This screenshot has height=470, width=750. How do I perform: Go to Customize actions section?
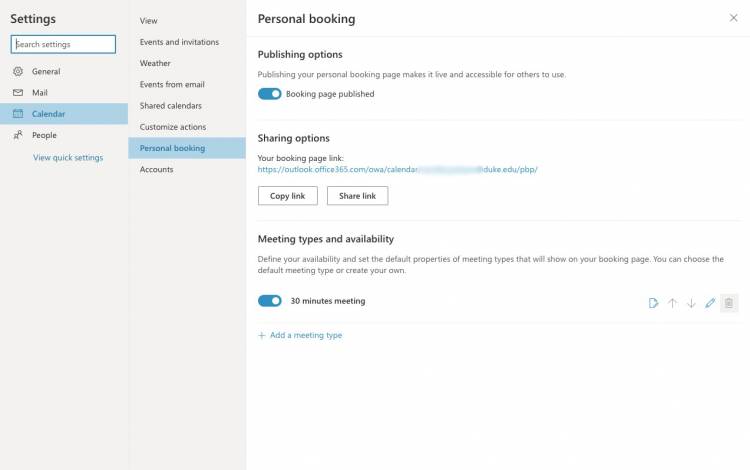(x=173, y=127)
